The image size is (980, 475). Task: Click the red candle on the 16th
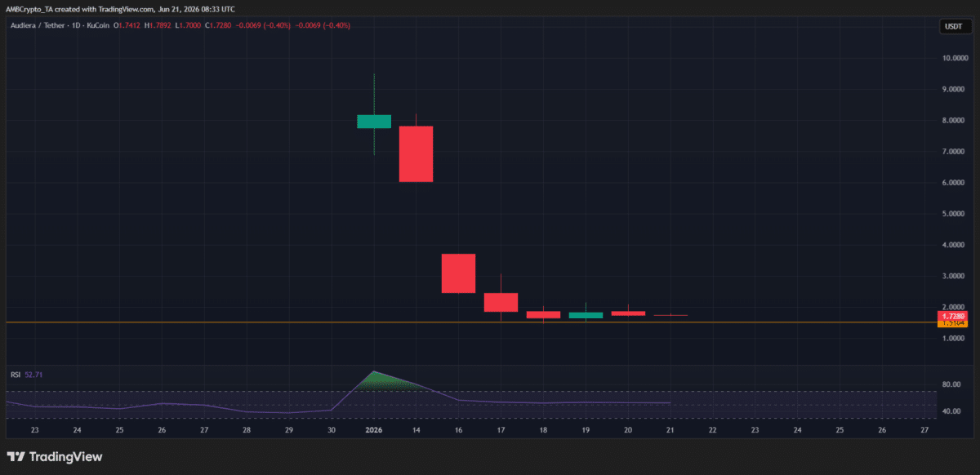point(458,273)
